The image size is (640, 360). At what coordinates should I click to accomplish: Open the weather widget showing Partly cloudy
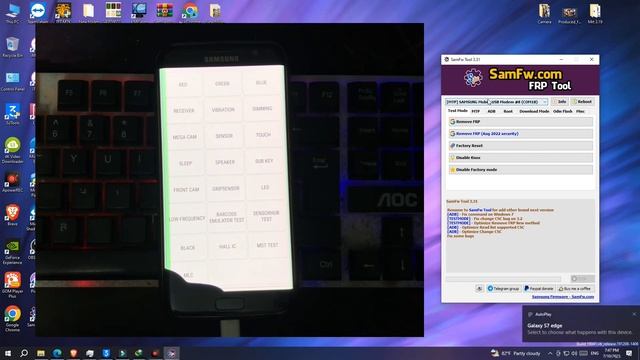pos(515,353)
